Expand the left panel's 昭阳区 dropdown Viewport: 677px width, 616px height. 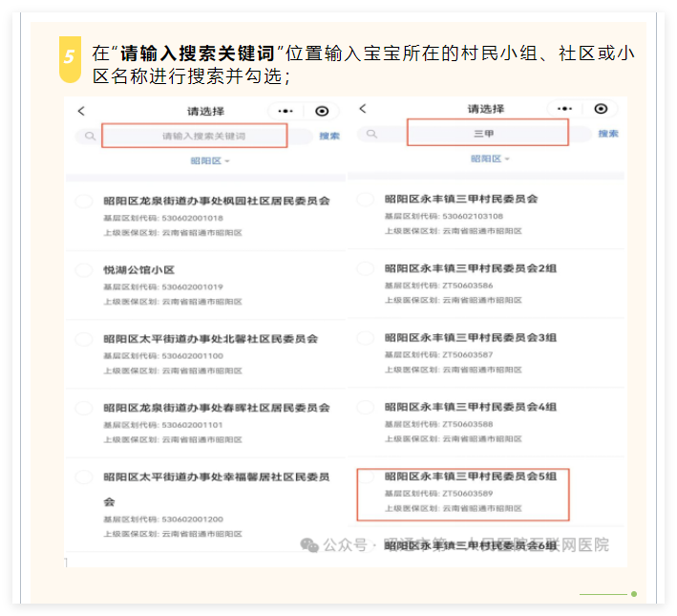tap(210, 160)
